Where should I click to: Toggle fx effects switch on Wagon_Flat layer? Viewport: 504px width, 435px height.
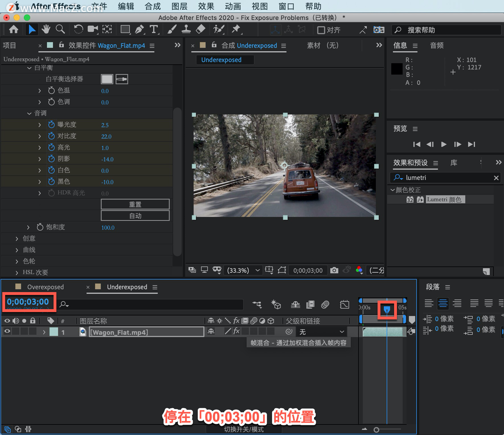coord(236,331)
